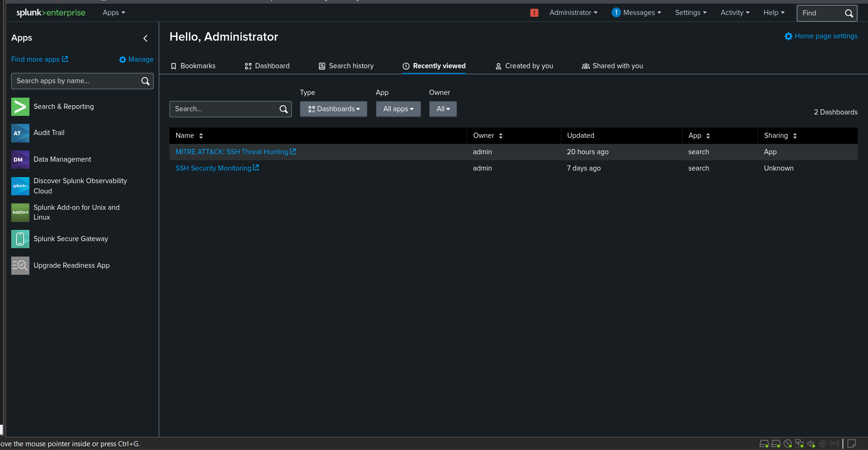Open the Owner All filter dropdown
This screenshot has width=868, height=450.
pyautogui.click(x=443, y=109)
